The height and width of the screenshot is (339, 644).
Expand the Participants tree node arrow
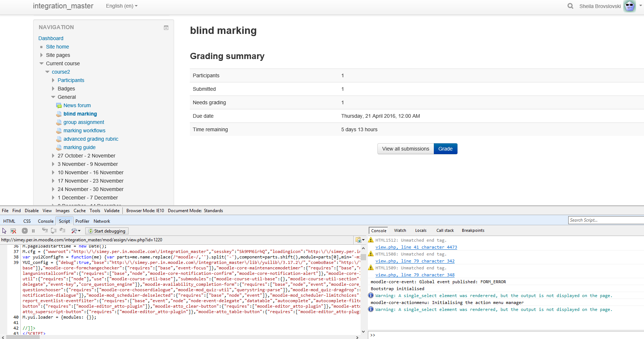[53, 80]
